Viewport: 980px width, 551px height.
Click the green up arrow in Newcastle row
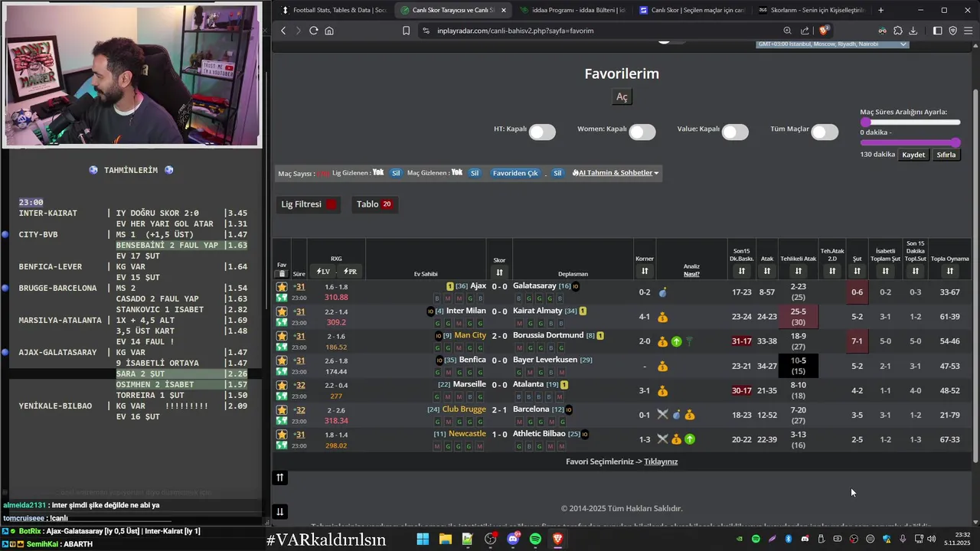pos(690,439)
